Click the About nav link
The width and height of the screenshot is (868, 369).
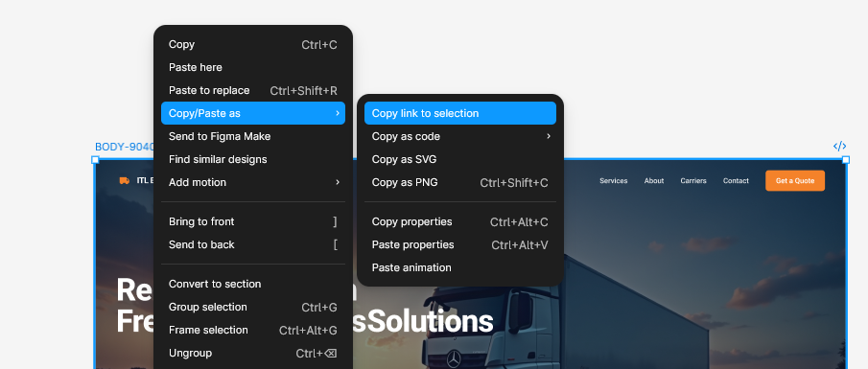[654, 181]
